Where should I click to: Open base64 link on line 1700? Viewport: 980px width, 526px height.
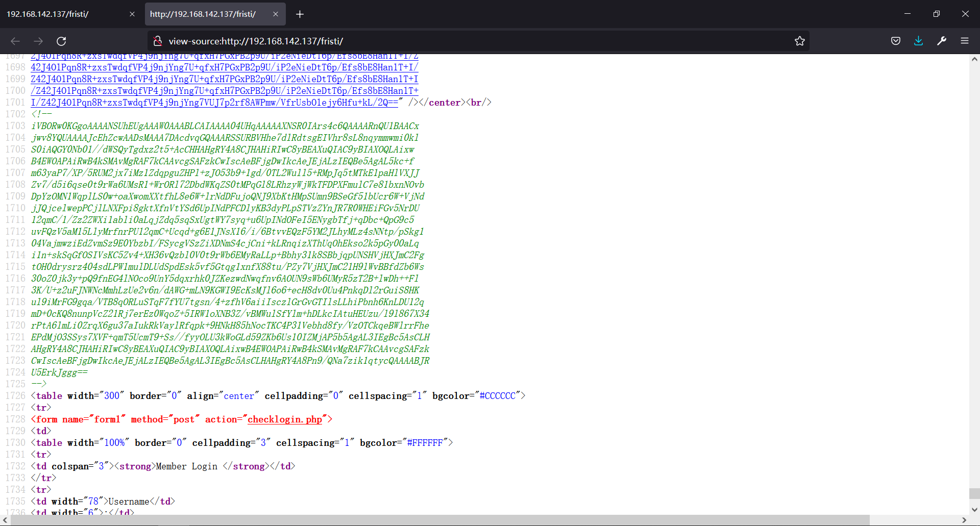click(x=225, y=91)
